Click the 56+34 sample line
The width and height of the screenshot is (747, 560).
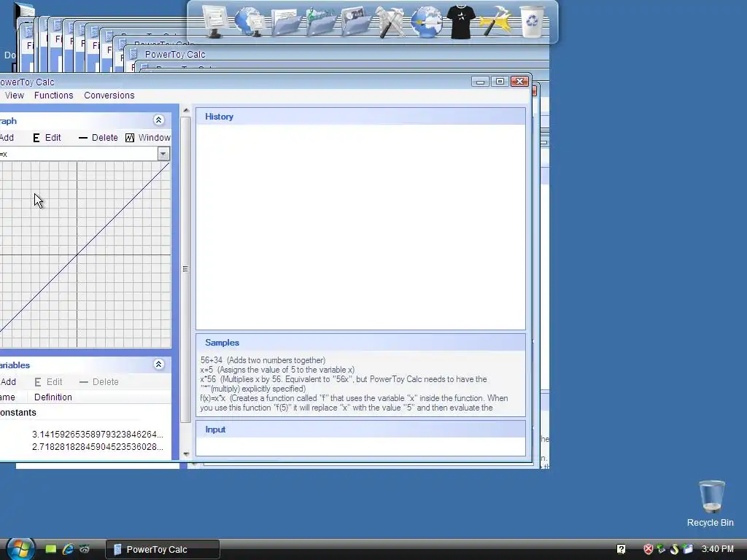(263, 360)
